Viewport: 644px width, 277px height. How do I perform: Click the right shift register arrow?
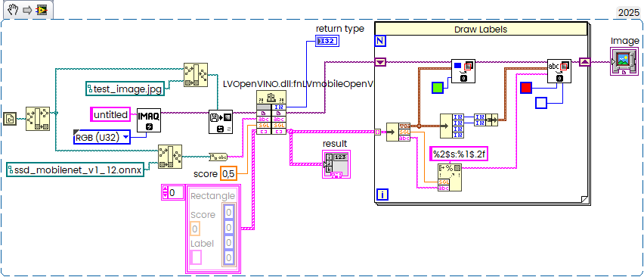coord(585,62)
